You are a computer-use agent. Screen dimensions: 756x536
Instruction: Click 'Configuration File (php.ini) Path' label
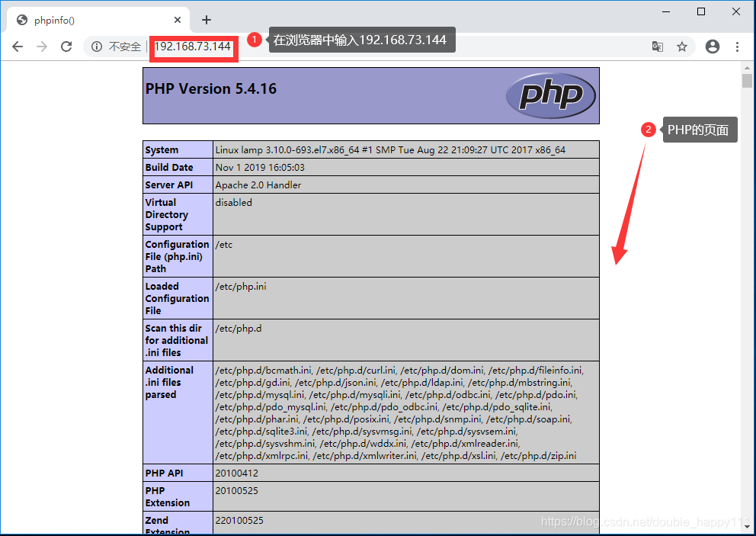click(x=177, y=257)
